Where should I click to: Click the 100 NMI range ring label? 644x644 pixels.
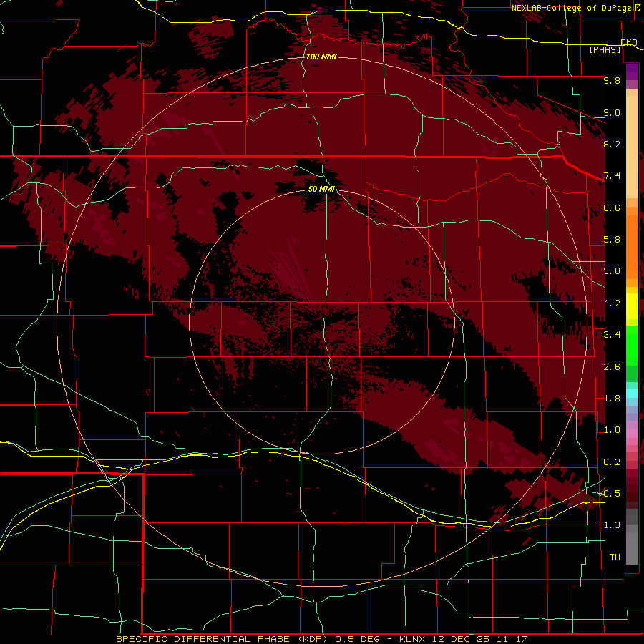pyautogui.click(x=321, y=57)
